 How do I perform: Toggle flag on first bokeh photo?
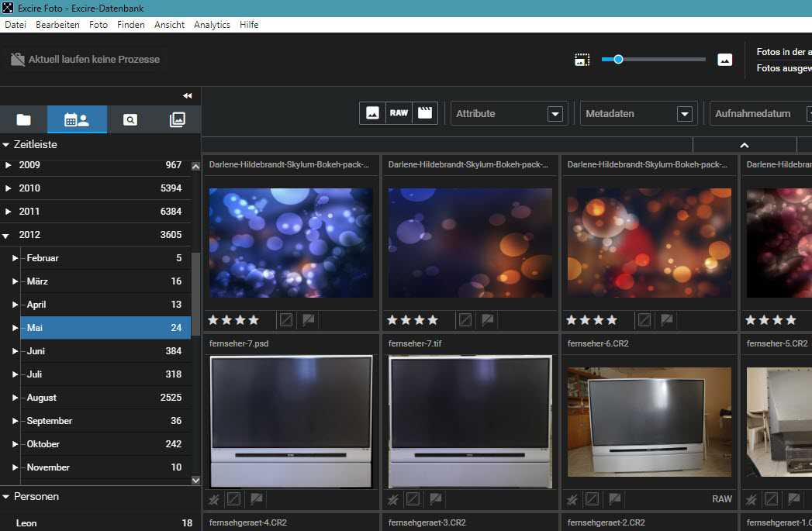click(x=309, y=320)
